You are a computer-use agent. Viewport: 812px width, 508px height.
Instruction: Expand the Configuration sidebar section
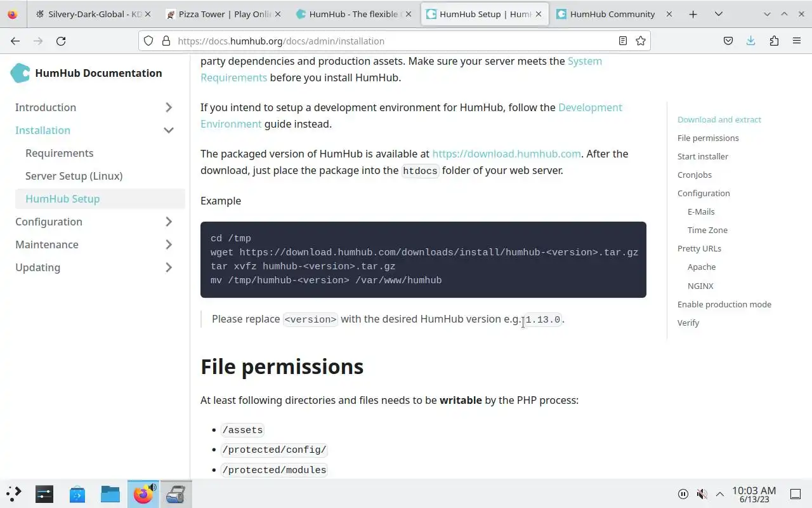169,222
